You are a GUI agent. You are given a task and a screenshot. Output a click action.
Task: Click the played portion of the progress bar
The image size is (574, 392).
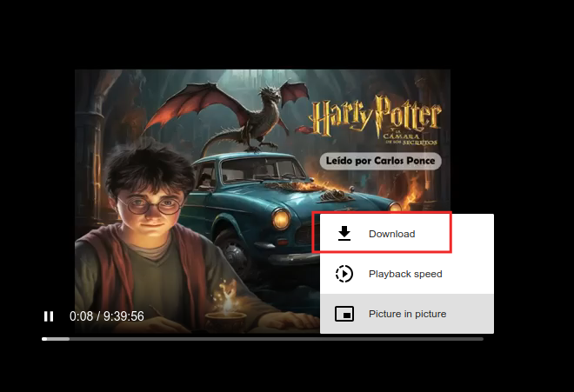(55, 338)
